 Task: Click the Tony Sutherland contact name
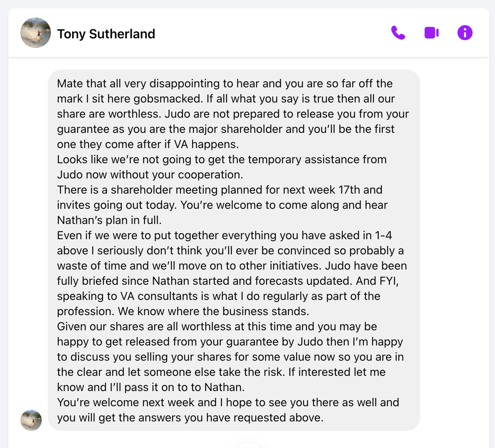[106, 34]
